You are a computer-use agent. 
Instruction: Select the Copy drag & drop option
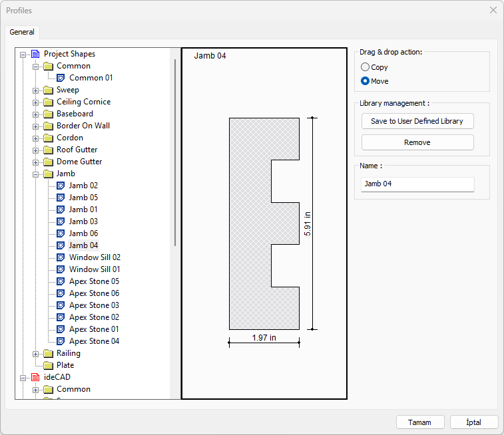[365, 67]
